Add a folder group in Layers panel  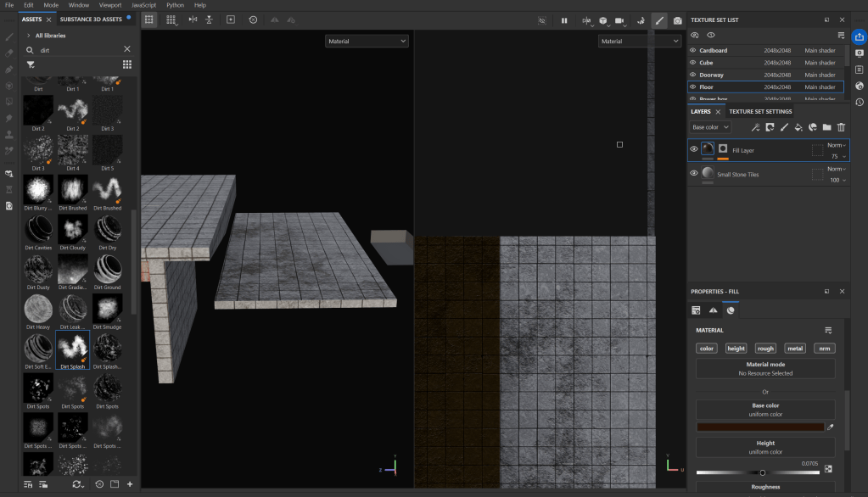(x=827, y=127)
